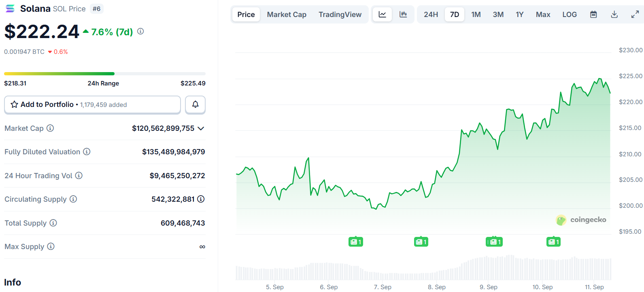Click the 24h Range progress bar

click(105, 74)
